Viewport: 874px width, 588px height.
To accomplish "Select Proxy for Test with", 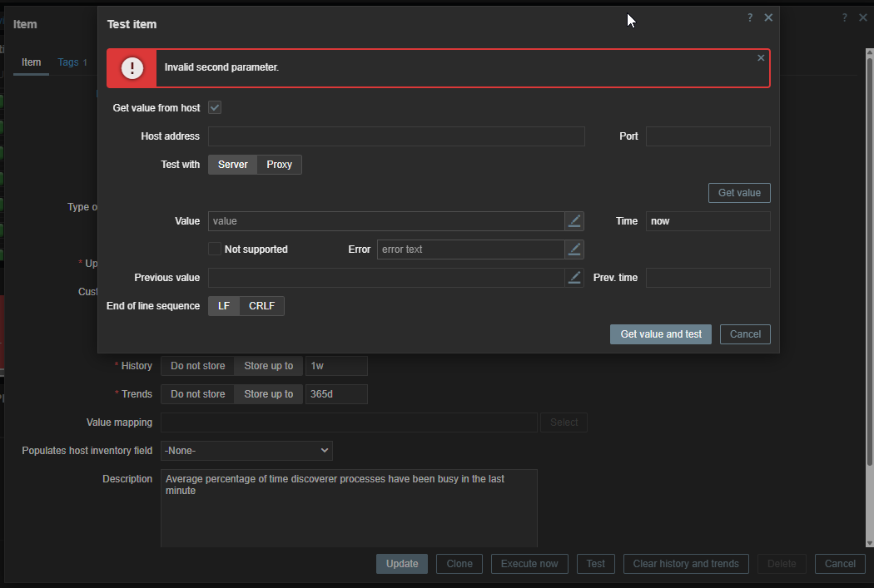I will 279,165.
